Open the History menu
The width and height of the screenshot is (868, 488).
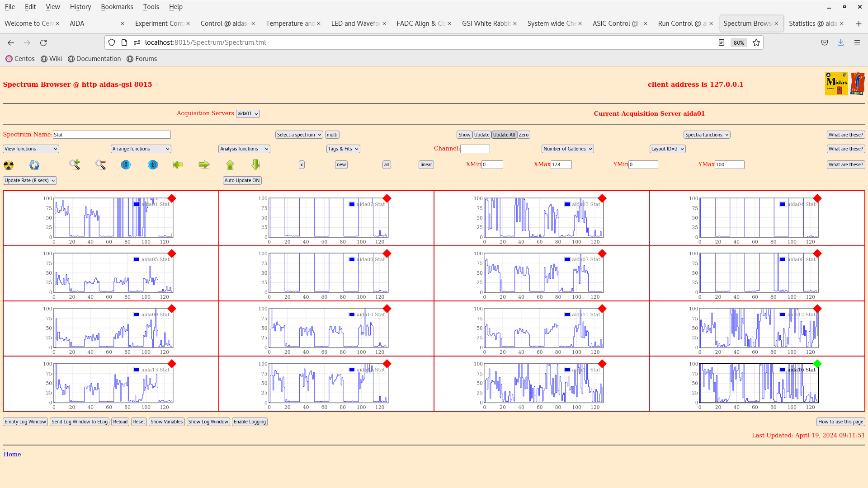click(x=80, y=7)
